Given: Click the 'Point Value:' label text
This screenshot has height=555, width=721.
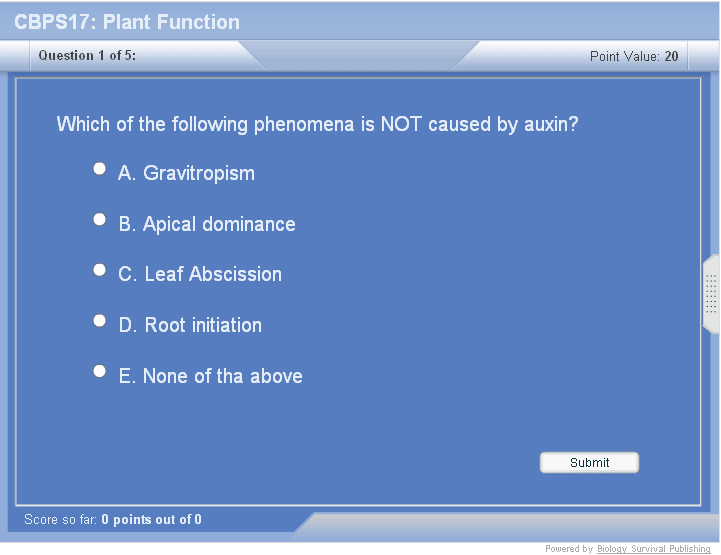Looking at the screenshot, I should pos(624,57).
